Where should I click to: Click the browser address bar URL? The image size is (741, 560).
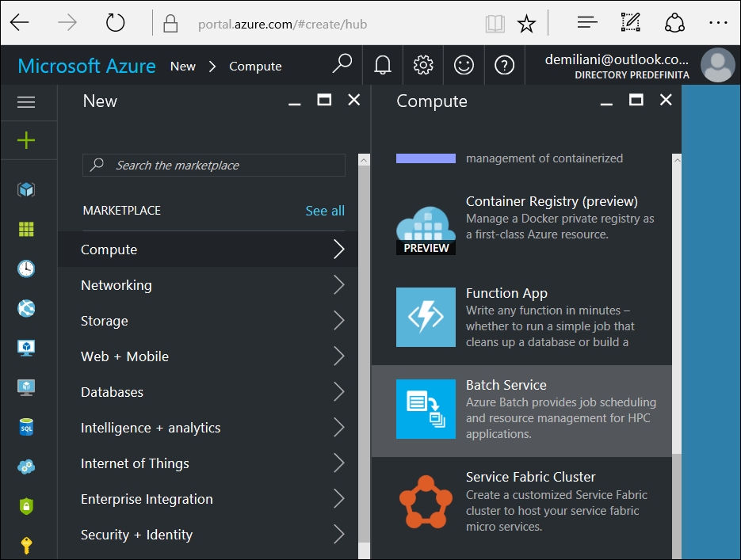283,24
